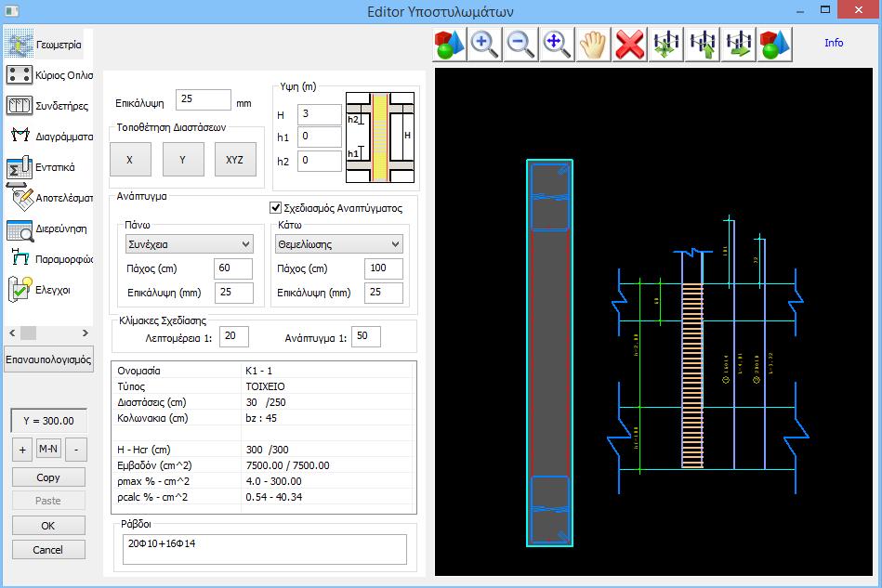Viewport: 882px width, 588px height.
Task: Open the Κάτω dropdown showing Θεμελίωσης
Action: pyautogui.click(x=338, y=244)
